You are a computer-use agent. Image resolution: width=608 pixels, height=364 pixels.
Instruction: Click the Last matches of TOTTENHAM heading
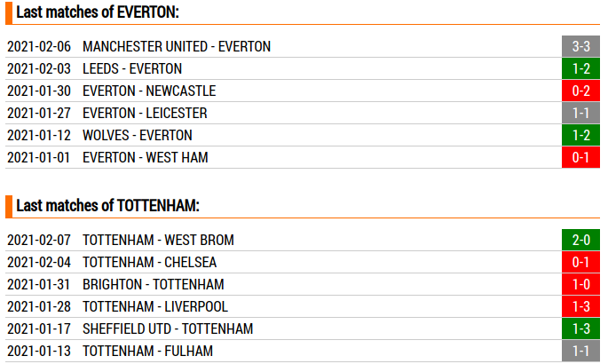(x=107, y=206)
